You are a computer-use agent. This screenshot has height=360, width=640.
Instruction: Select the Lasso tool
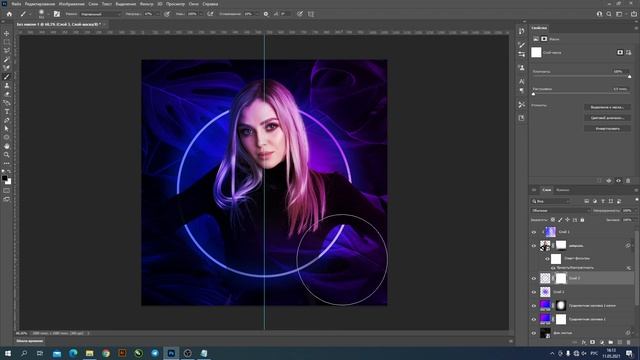tap(7, 51)
